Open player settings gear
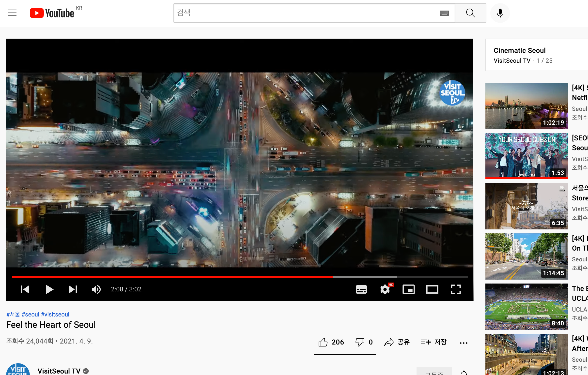Screen dimensions: 588x375 pos(385,289)
